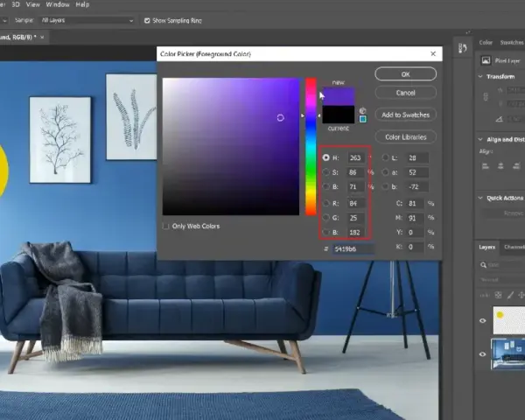This screenshot has height=420, width=525.
Task: Switch to the Layers tab
Action: click(x=486, y=247)
